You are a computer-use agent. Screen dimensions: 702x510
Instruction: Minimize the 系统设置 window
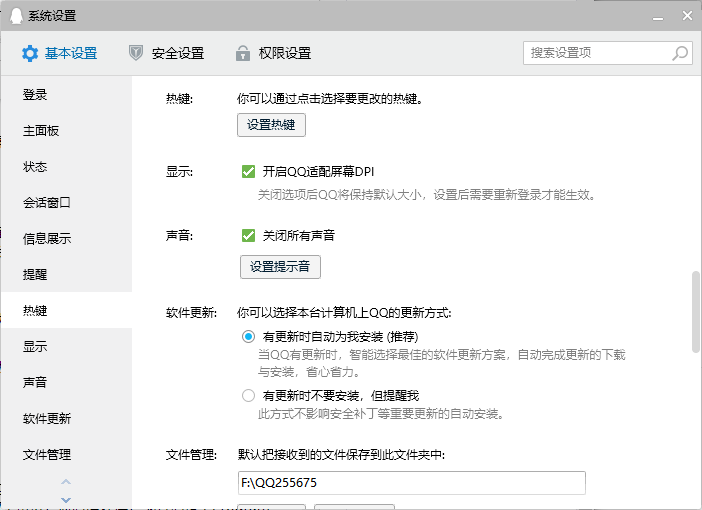658,17
